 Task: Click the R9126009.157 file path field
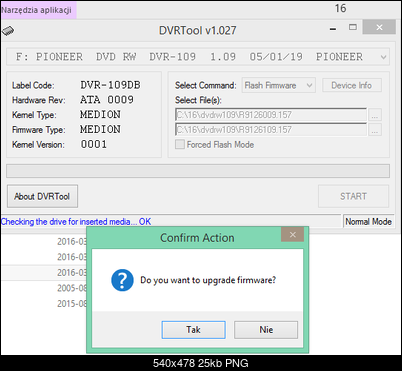pyautogui.click(x=271, y=115)
